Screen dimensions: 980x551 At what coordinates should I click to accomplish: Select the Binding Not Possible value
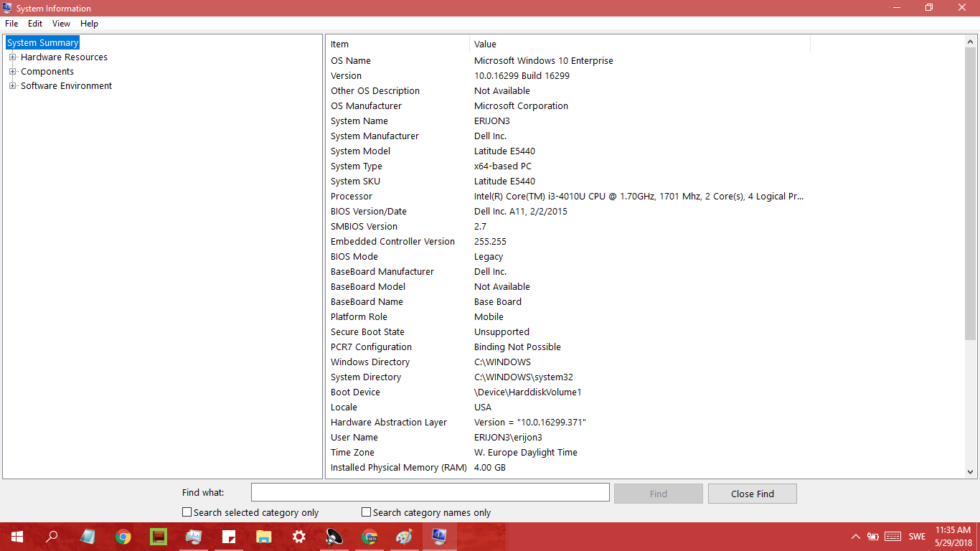tap(517, 347)
